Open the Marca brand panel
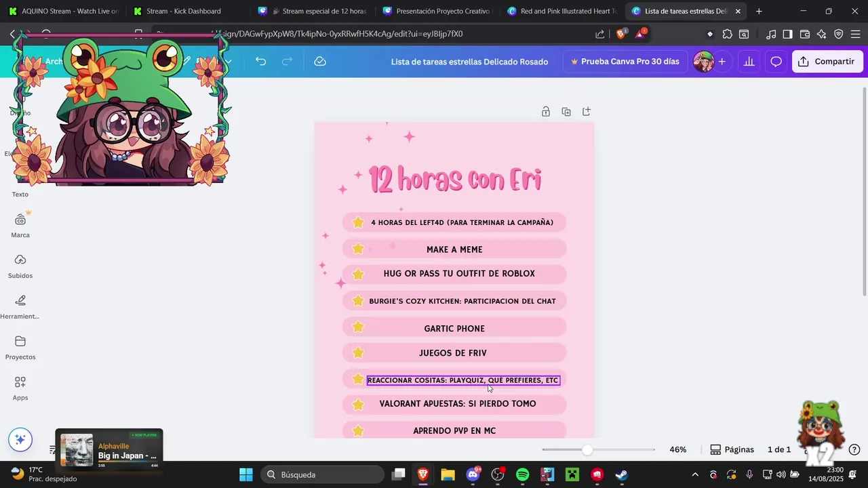This screenshot has width=868, height=488. point(20,226)
